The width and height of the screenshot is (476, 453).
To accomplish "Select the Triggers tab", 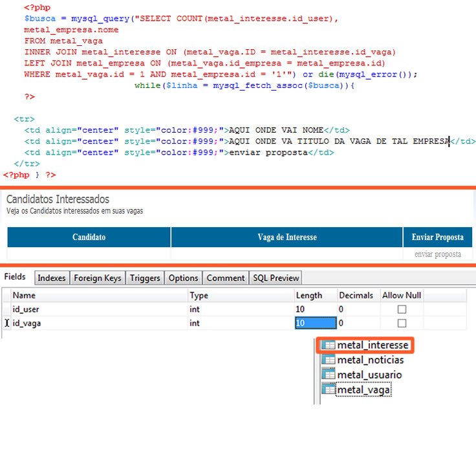I will coord(144,278).
